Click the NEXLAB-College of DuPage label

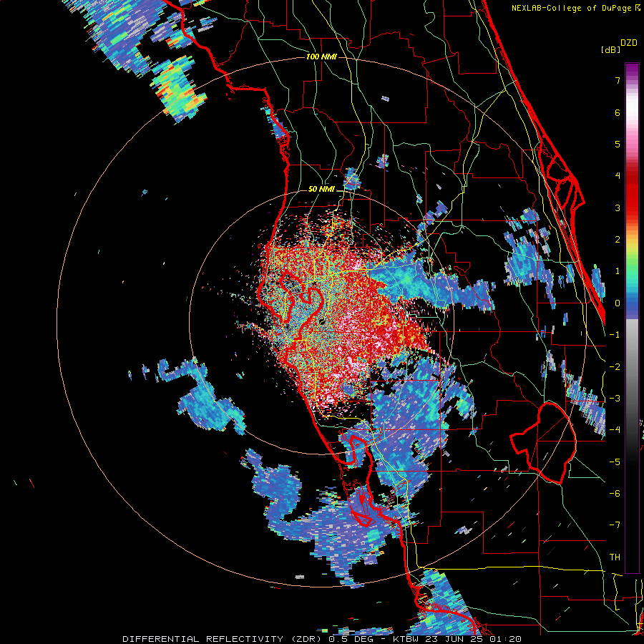coord(572,8)
